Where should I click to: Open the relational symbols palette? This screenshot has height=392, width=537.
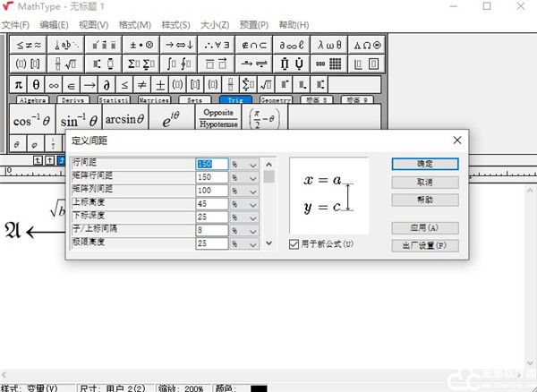[x=28, y=43]
